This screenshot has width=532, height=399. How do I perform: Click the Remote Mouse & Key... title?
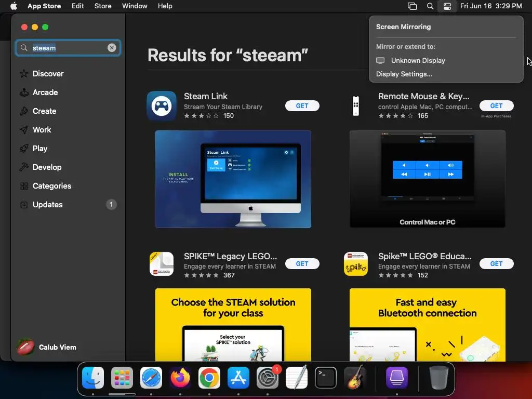pos(424,96)
